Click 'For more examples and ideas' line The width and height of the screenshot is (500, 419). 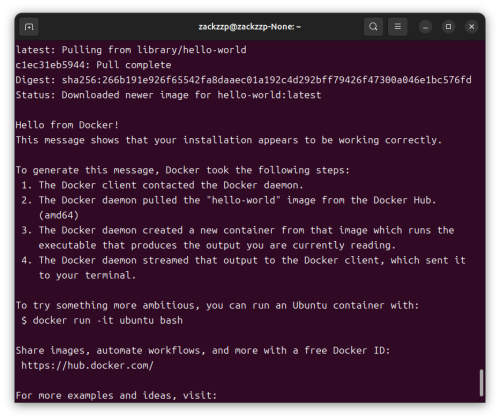click(x=116, y=395)
